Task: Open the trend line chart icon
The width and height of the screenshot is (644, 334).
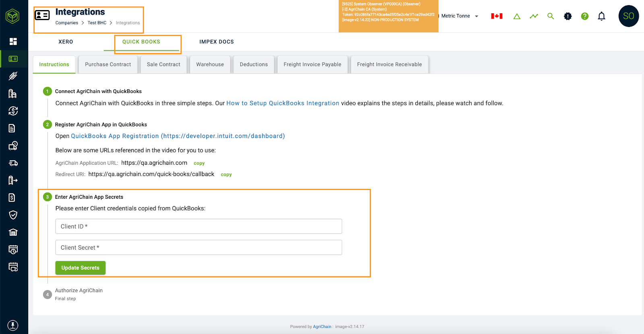Action: pyautogui.click(x=534, y=16)
